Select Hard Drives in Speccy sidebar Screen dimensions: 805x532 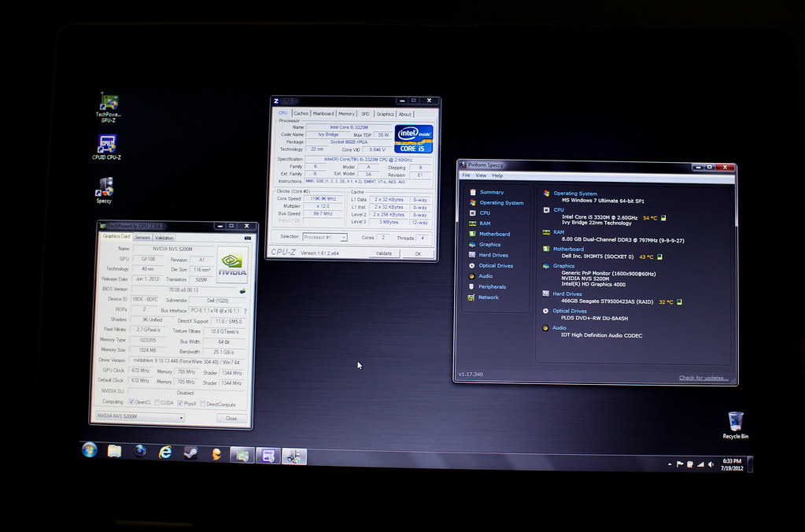coord(493,255)
